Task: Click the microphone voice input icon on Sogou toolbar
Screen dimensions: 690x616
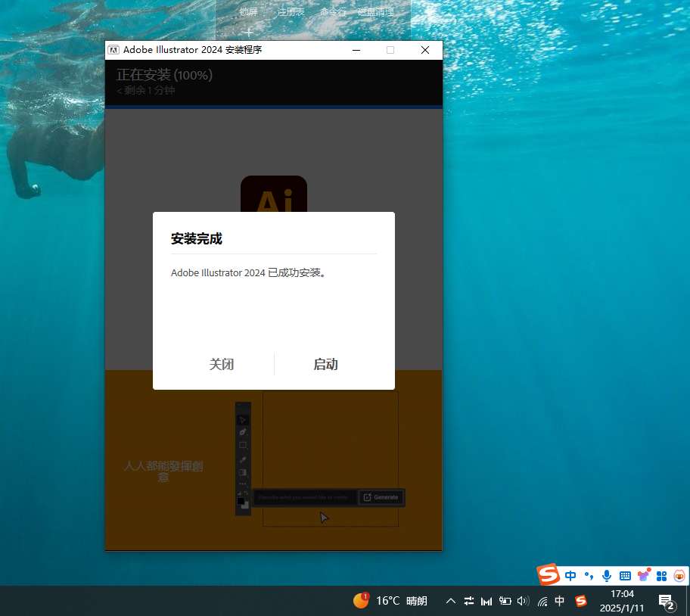Action: click(x=607, y=576)
